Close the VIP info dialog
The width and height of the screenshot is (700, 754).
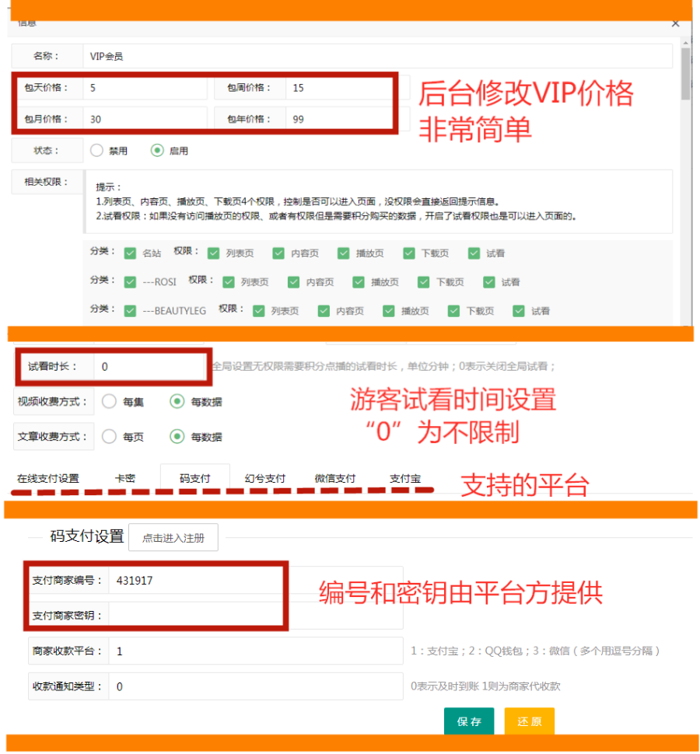(x=675, y=23)
